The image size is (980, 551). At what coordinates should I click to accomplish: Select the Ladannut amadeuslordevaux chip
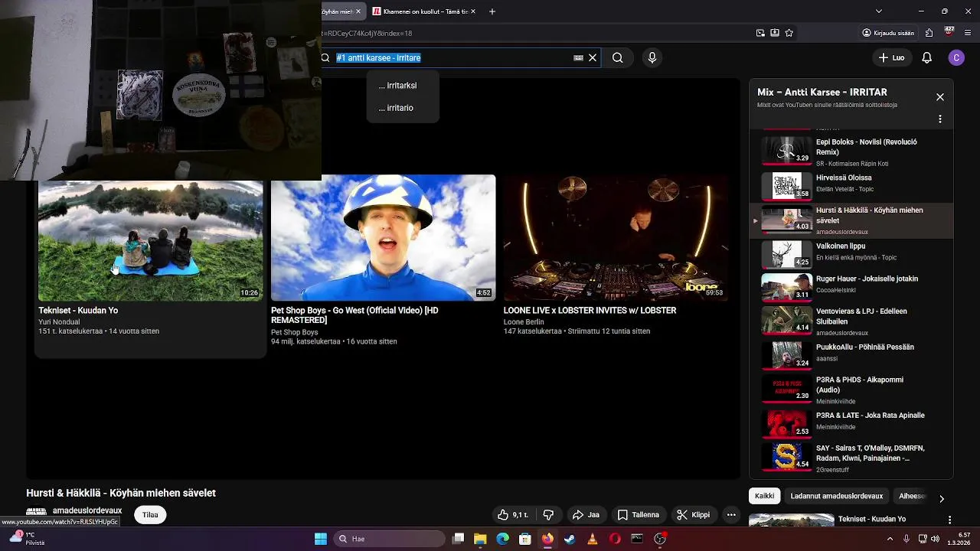click(836, 496)
